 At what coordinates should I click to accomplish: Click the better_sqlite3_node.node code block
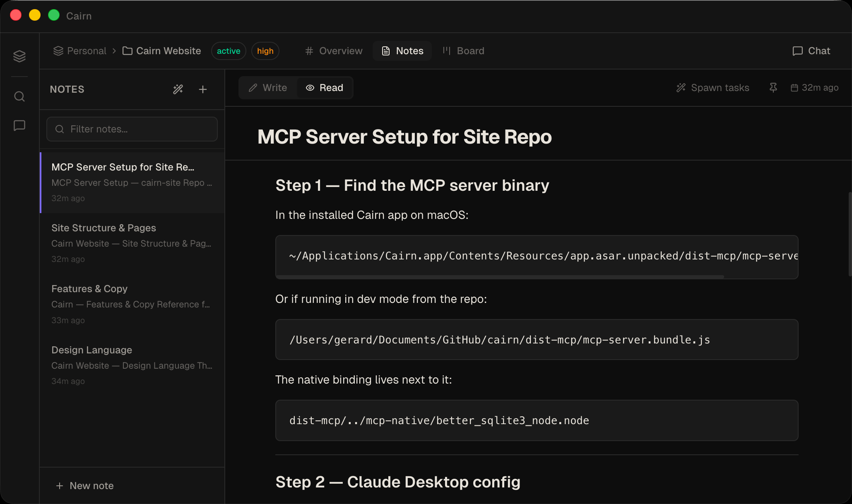coord(537,420)
